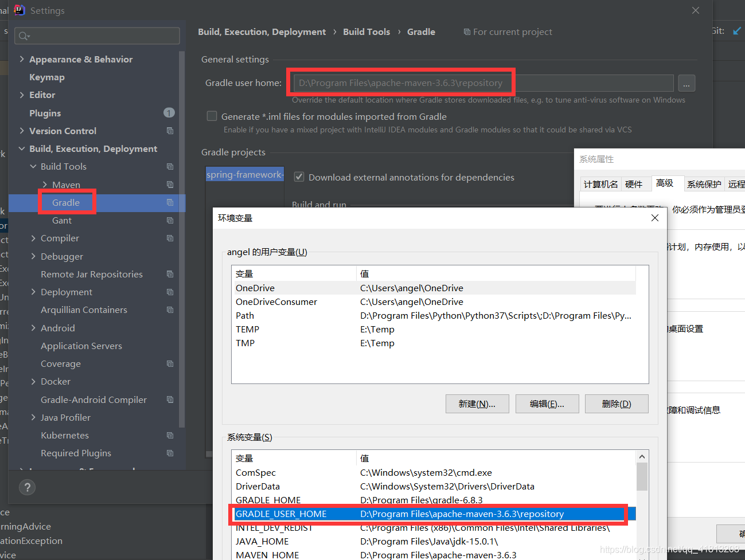Click project-level icon beside Coverage
Viewport: 745px width, 560px height.
tap(170, 363)
